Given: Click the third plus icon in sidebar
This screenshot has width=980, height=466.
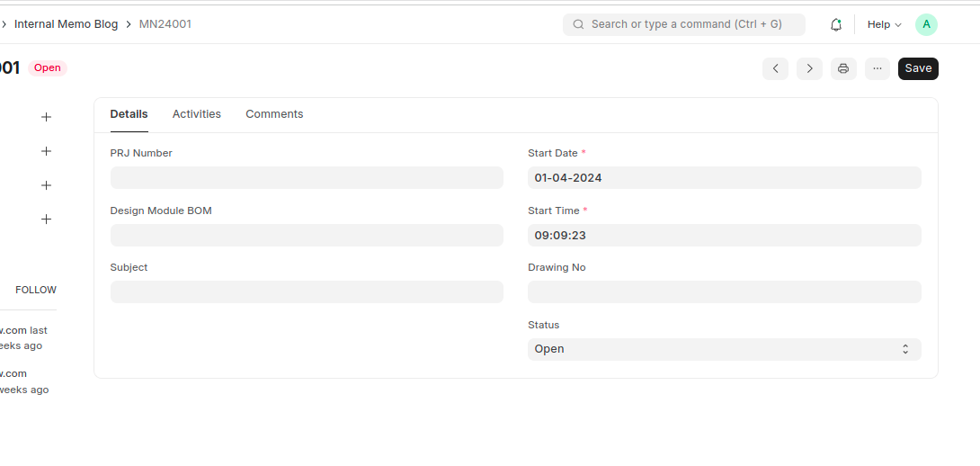Looking at the screenshot, I should coord(47,185).
